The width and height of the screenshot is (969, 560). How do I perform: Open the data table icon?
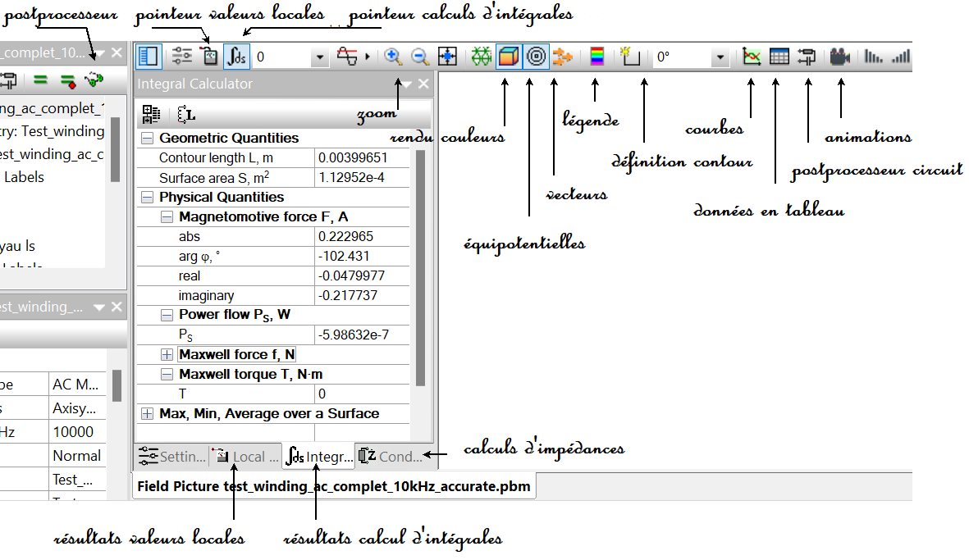(x=779, y=57)
